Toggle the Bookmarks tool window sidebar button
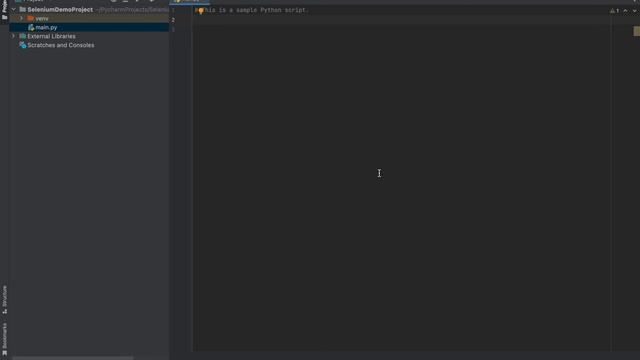The height and width of the screenshot is (360, 640). (4, 339)
